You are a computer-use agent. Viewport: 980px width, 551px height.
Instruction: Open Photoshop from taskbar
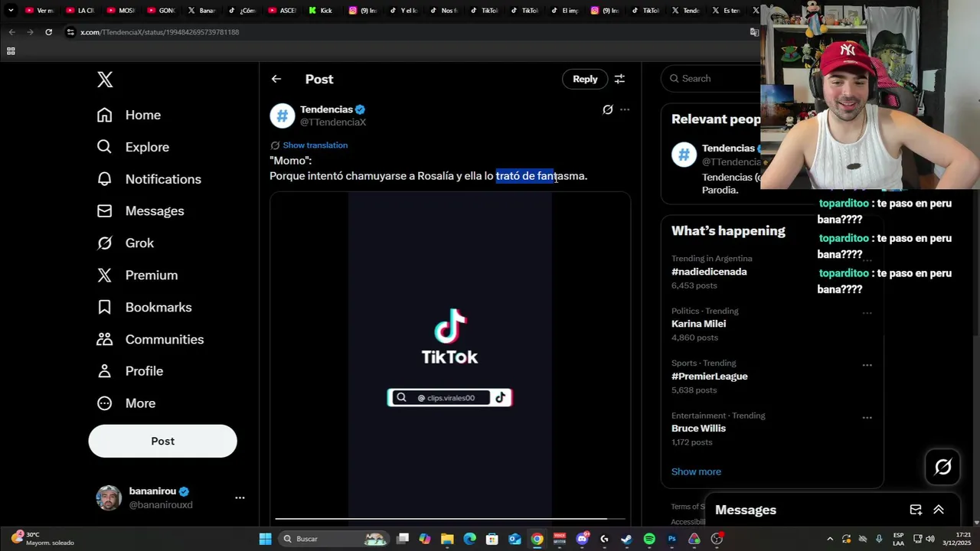tap(671, 539)
